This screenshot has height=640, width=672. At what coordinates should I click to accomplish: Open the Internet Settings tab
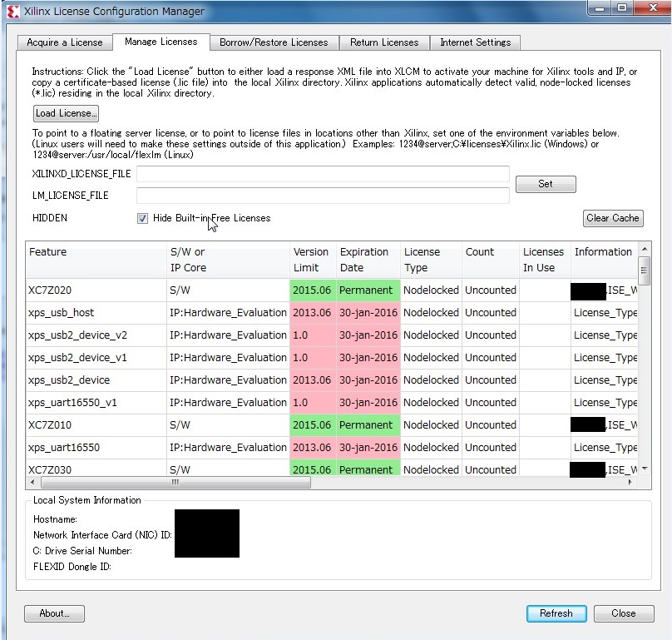(x=475, y=42)
